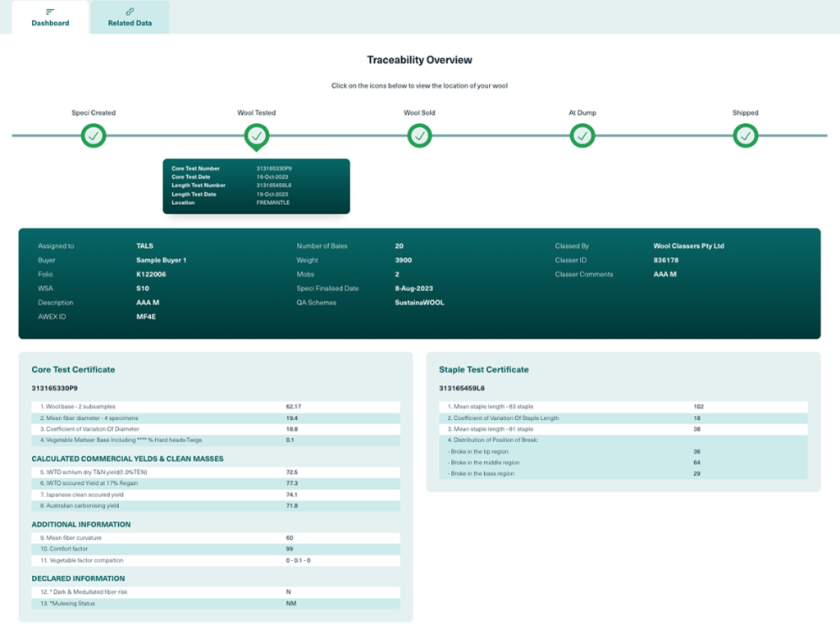840x630 pixels.
Task: Select the Speci Created checkmark icon
Action: coord(94,135)
